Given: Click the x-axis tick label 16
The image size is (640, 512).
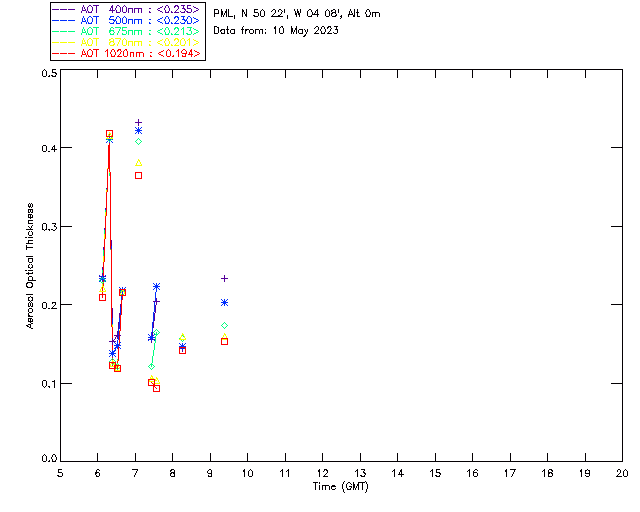Looking at the screenshot, I should click(472, 473).
